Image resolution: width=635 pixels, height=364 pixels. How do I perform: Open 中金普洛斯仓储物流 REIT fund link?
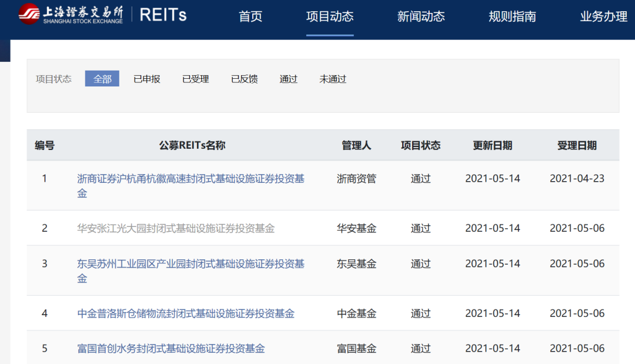click(185, 313)
